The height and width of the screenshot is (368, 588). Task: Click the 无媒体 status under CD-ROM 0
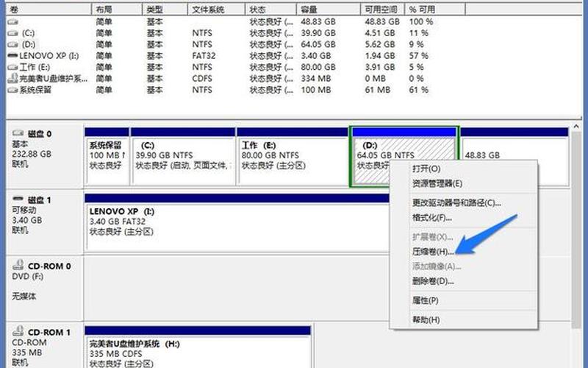pos(24,297)
